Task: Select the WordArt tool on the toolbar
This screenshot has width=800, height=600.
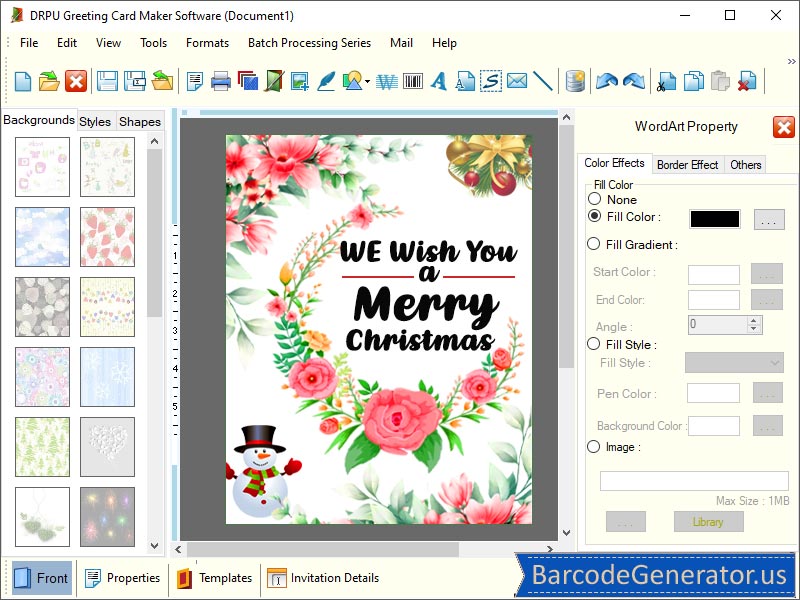Action: tap(385, 81)
